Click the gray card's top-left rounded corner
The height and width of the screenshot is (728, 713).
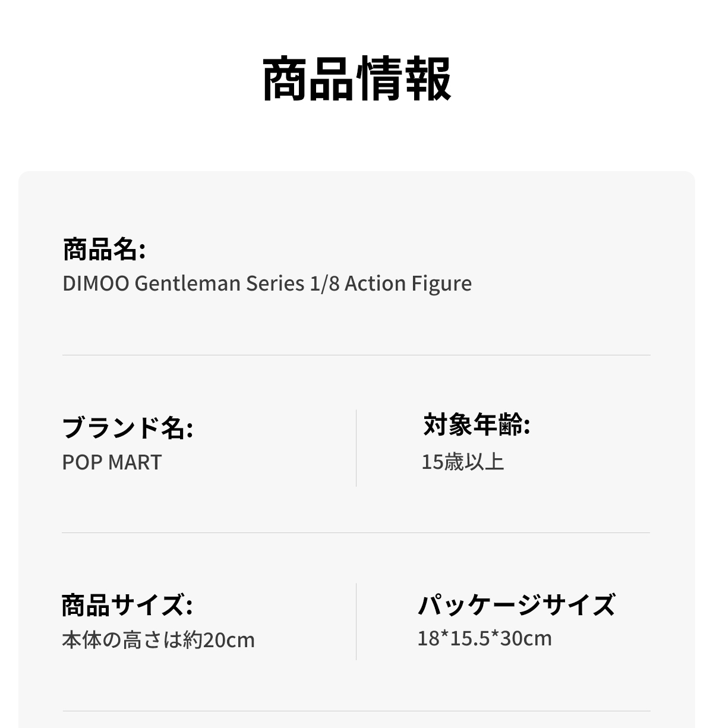click(x=24, y=177)
